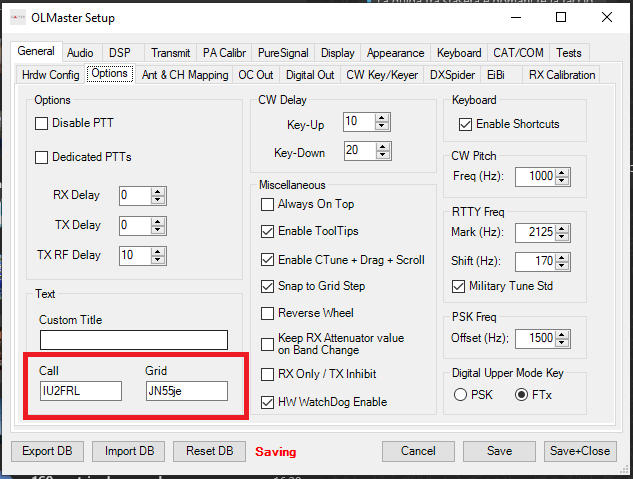Select the OC Out sub-tab
The height and width of the screenshot is (479, 633).
pyautogui.click(x=256, y=75)
